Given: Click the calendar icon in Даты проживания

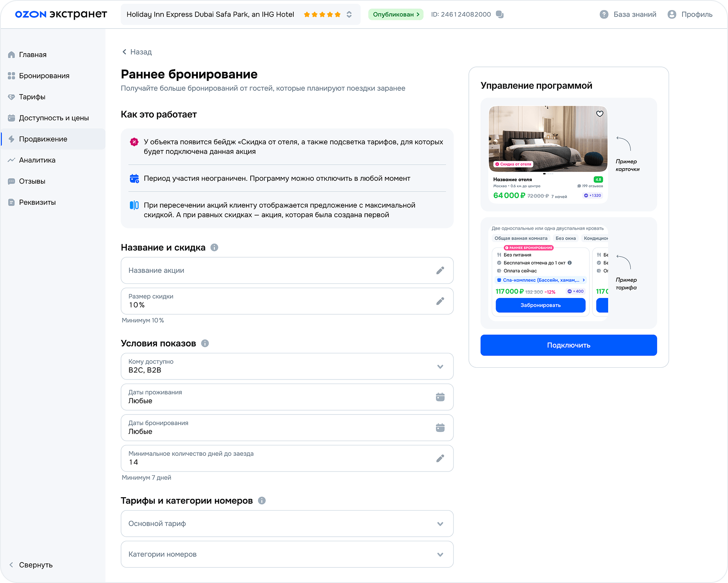Looking at the screenshot, I should click(440, 397).
